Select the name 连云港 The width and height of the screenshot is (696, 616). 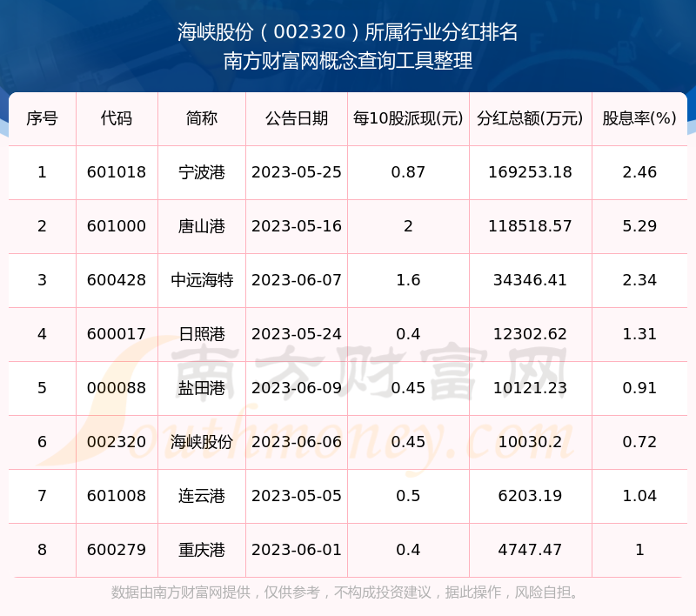pos(202,496)
